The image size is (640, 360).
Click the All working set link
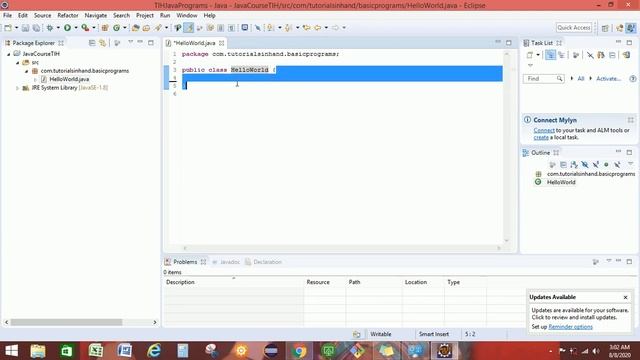coord(581,78)
